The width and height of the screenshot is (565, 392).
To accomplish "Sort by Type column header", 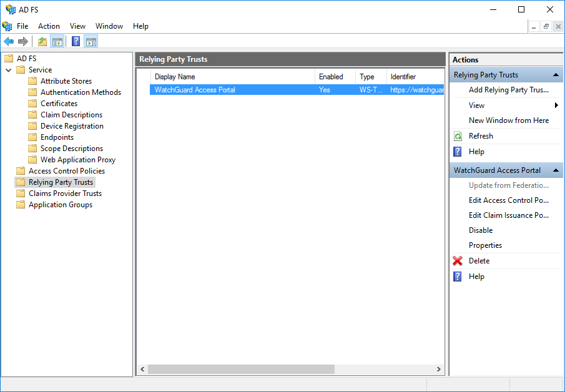I will [x=371, y=77].
